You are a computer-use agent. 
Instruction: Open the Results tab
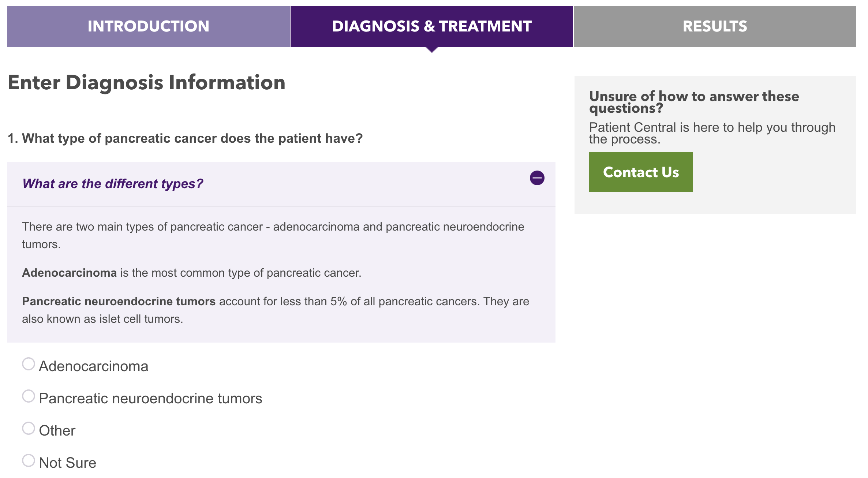point(715,26)
